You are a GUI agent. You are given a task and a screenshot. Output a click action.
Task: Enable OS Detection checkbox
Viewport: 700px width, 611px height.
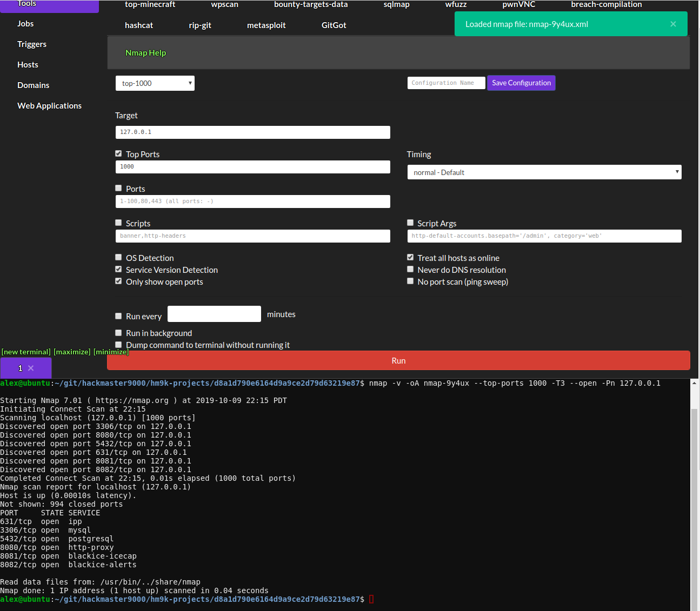pos(118,257)
